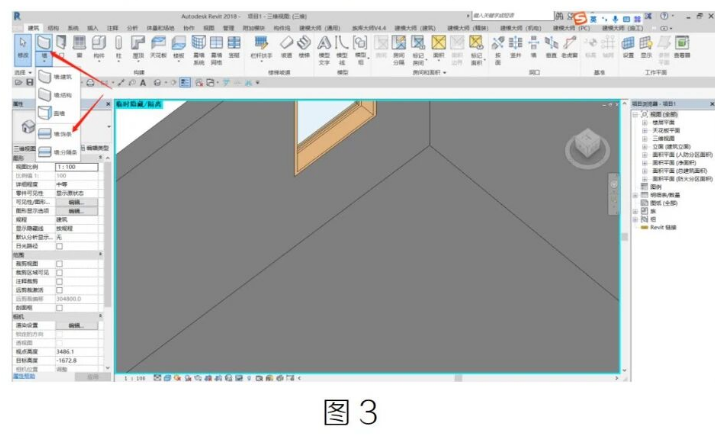Viewport: 715px width, 439px height.
Task: Click the Ceiling (天花板) tool icon
Action: point(158,43)
